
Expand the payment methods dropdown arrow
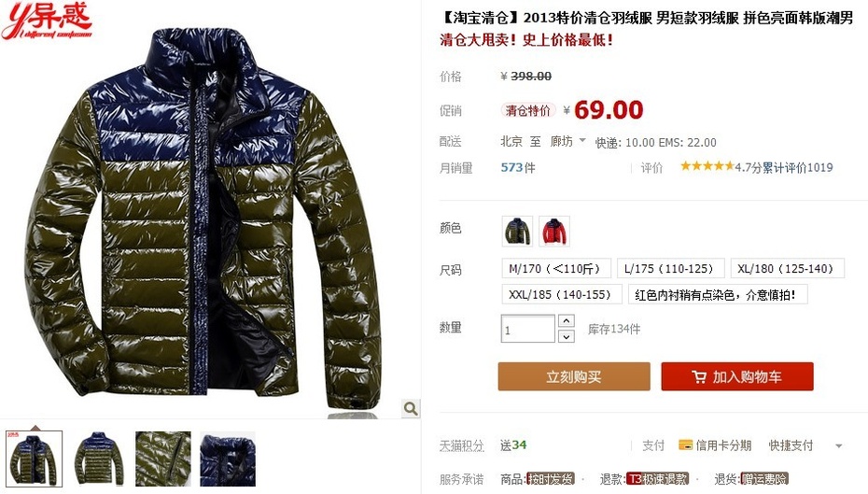[839, 445]
